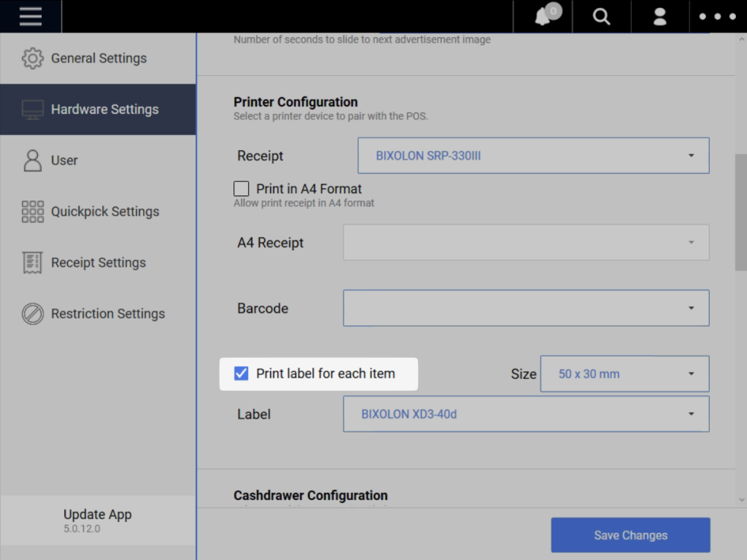Screen dimensions: 747x560
Task: Click the Restriction Settings prohibited icon
Action: pyautogui.click(x=32, y=314)
